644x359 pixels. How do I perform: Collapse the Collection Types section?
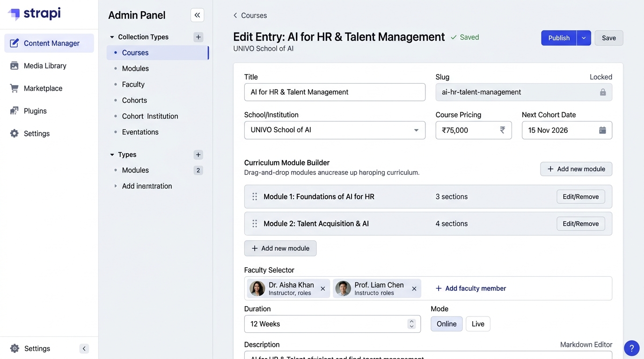tap(112, 37)
